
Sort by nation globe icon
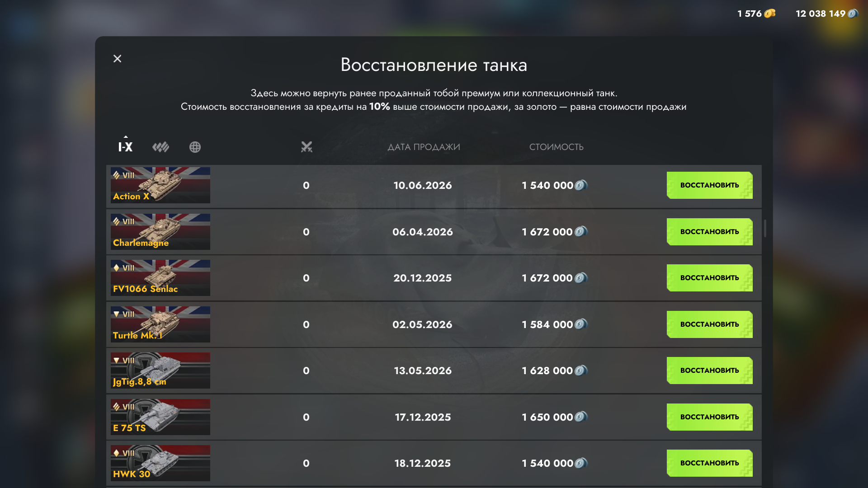click(195, 147)
